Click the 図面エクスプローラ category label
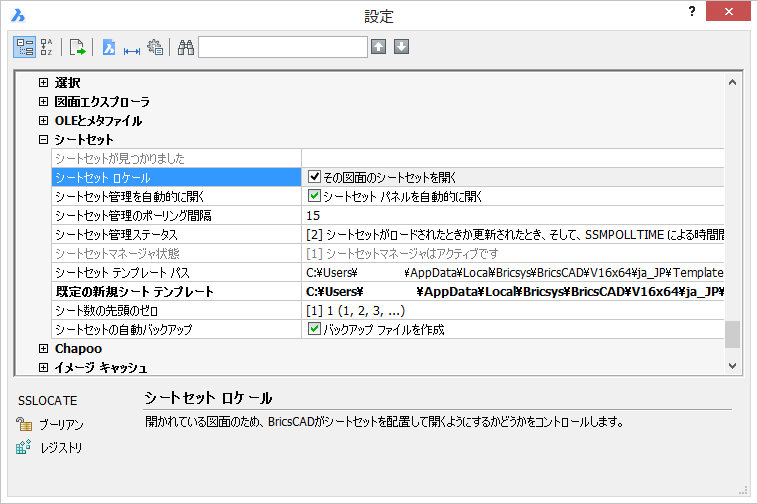The height and width of the screenshot is (504, 757). pos(102,101)
